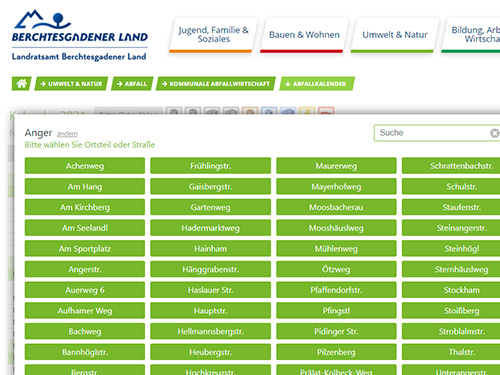Click ändern link next to Anger
The width and height of the screenshot is (500, 375).
click(67, 134)
